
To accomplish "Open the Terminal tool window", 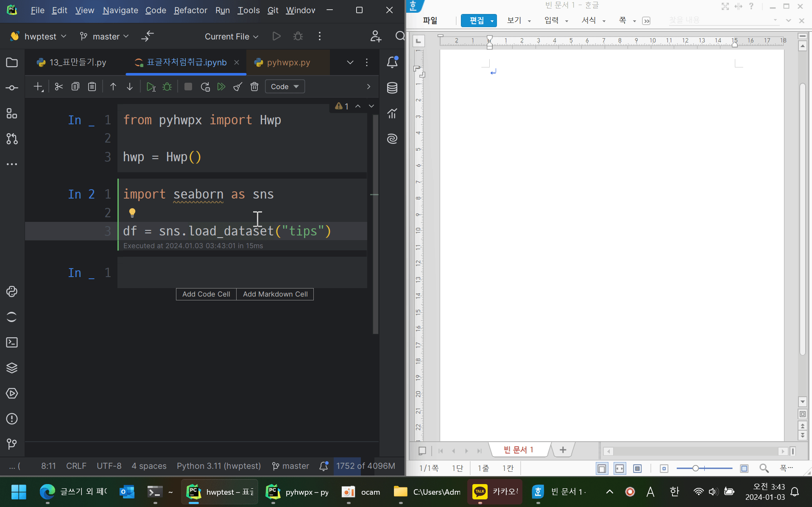I will point(11,342).
